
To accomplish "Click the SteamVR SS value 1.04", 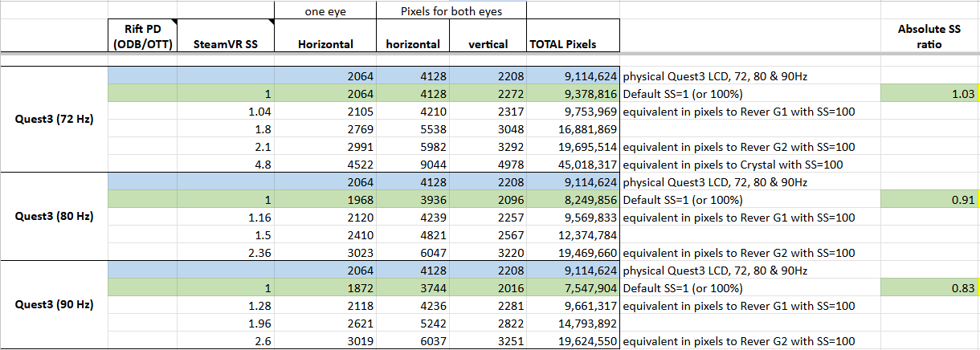I will click(226, 112).
